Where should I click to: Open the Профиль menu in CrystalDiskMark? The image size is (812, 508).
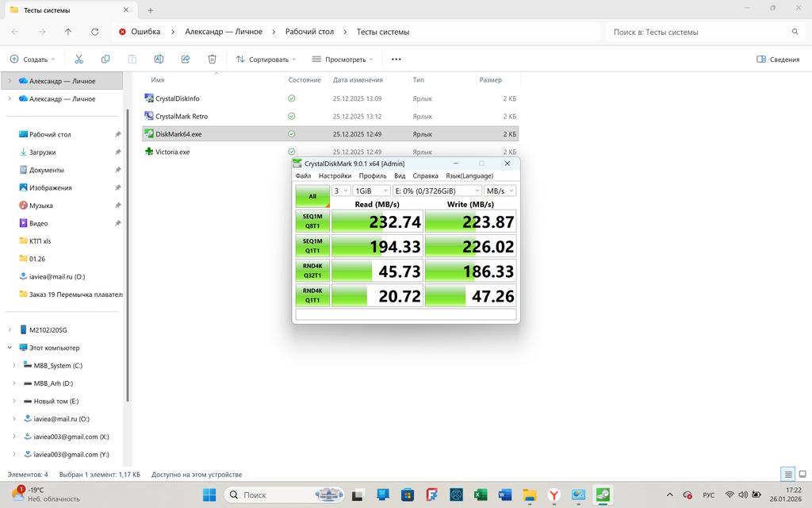[x=372, y=175]
